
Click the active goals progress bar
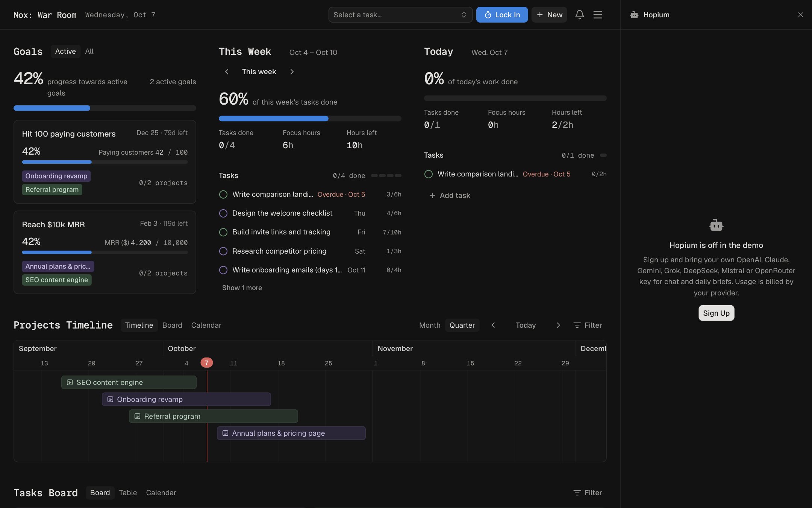[x=105, y=108]
